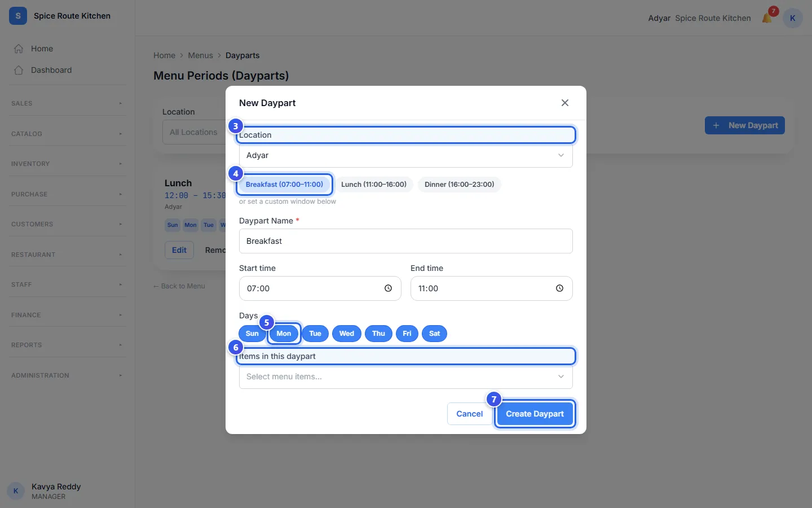Screen dimensions: 812x508
Task: Click the Home icon in sidebar
Action: [19, 49]
